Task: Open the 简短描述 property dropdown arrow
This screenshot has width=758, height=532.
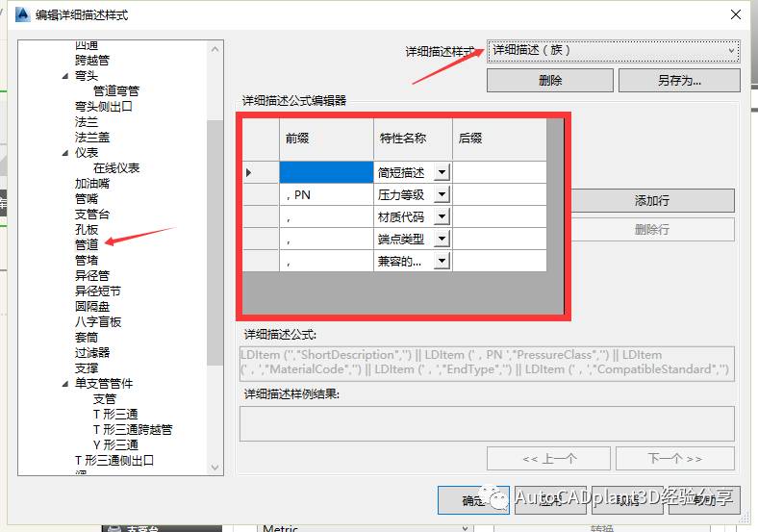Action: 442,172
